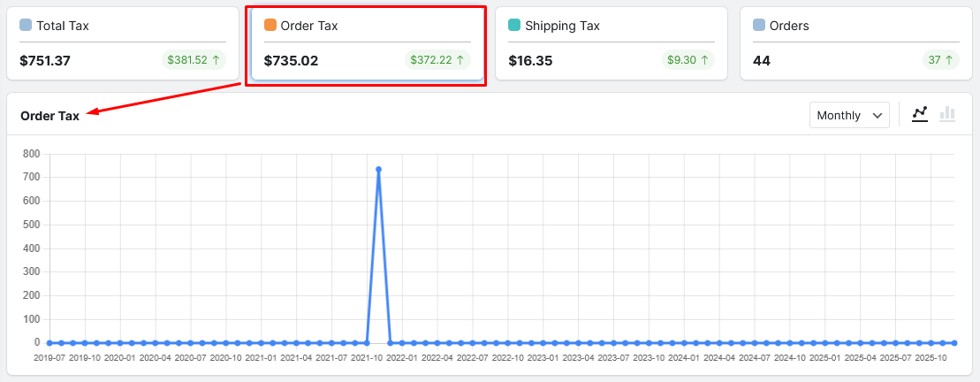This screenshot has width=980, height=382.
Task: Click the Orders color swatch
Action: point(759,26)
